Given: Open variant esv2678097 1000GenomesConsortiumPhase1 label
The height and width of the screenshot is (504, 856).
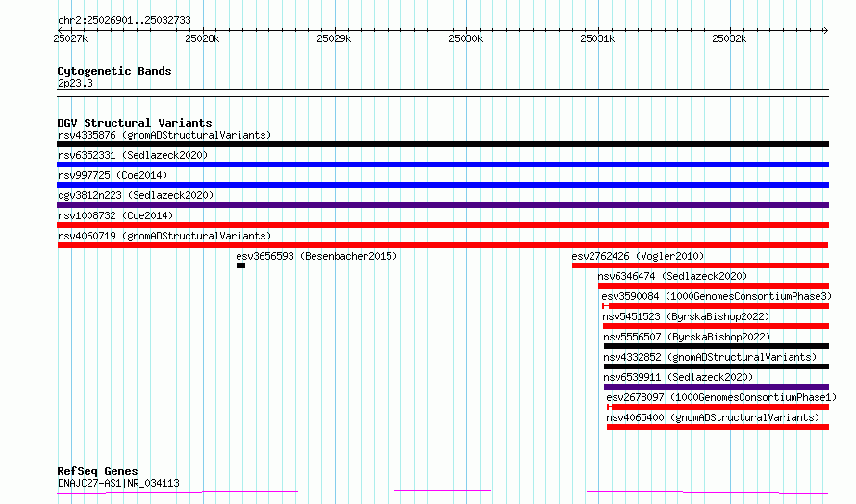Looking at the screenshot, I should tap(721, 397).
